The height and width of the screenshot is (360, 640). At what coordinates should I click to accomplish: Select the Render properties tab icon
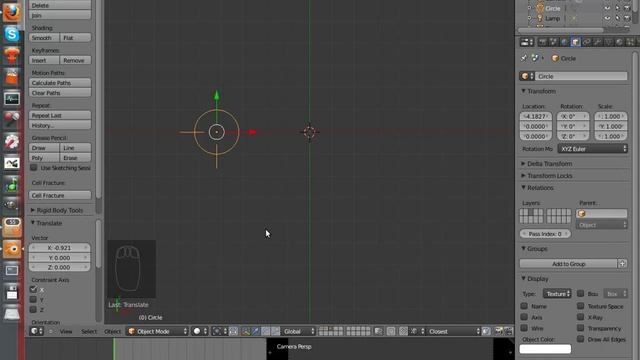click(542, 42)
